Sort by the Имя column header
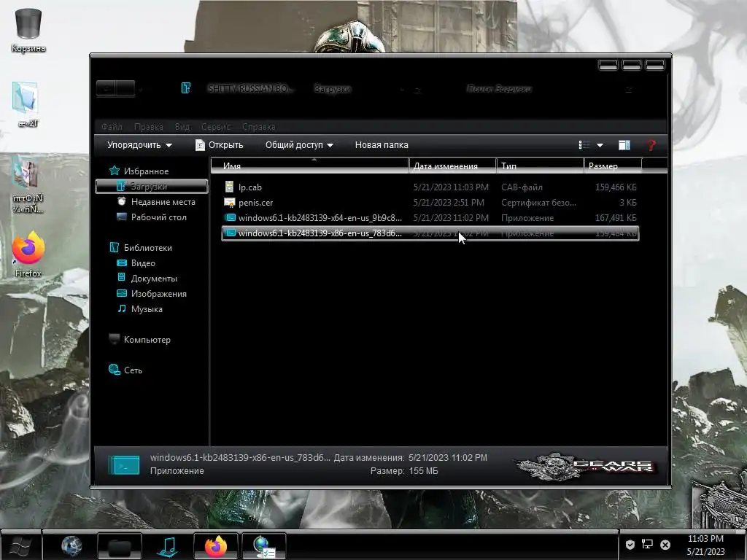Screen dimensions: 747x560 pos(309,166)
